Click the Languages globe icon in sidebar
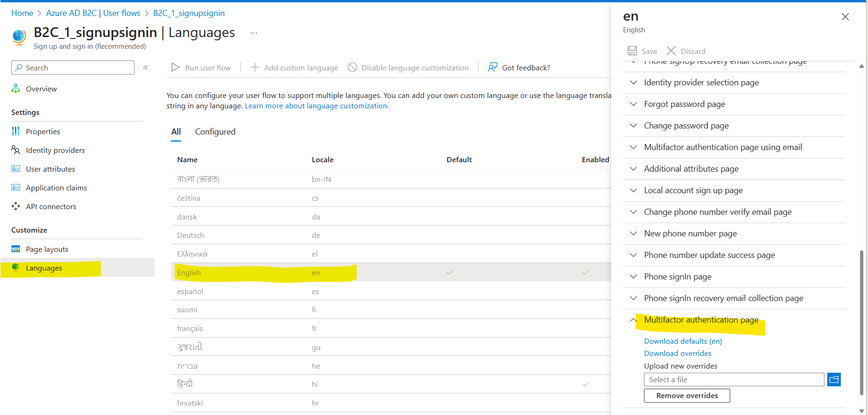The height and width of the screenshot is (415, 868). coord(16,268)
